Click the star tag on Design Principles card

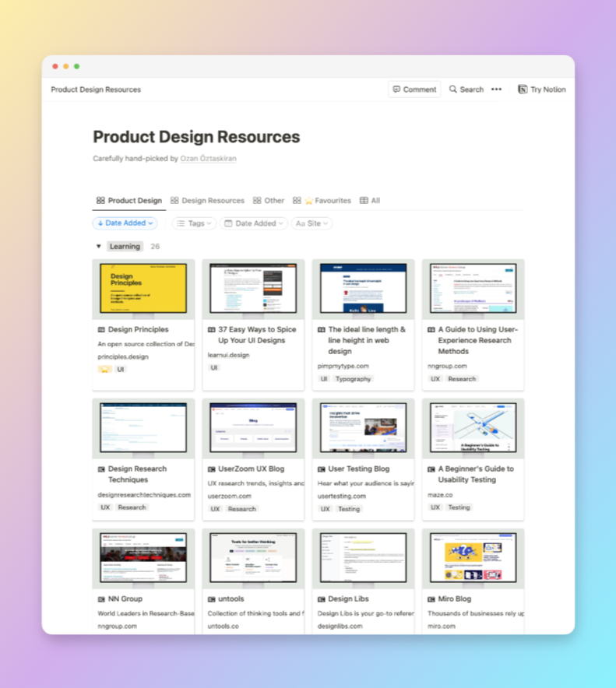pyautogui.click(x=104, y=369)
